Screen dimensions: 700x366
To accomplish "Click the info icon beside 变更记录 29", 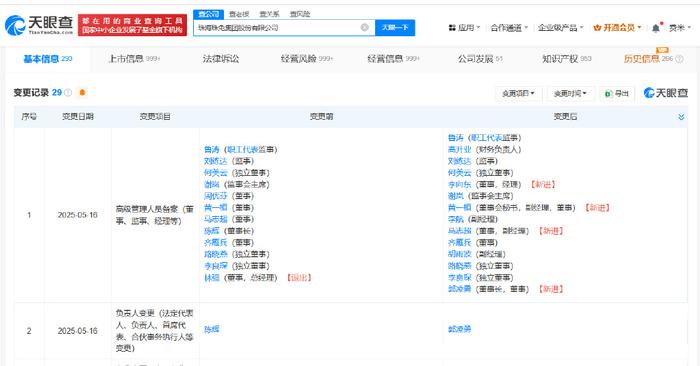I will pyautogui.click(x=68, y=92).
